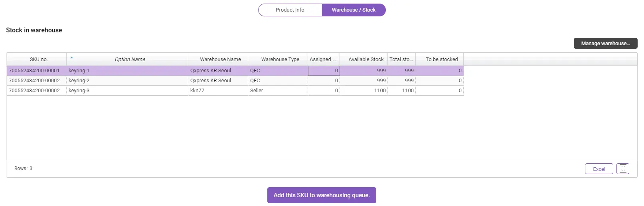Open the Manage warehouse button
644x206 pixels.
(x=605, y=44)
